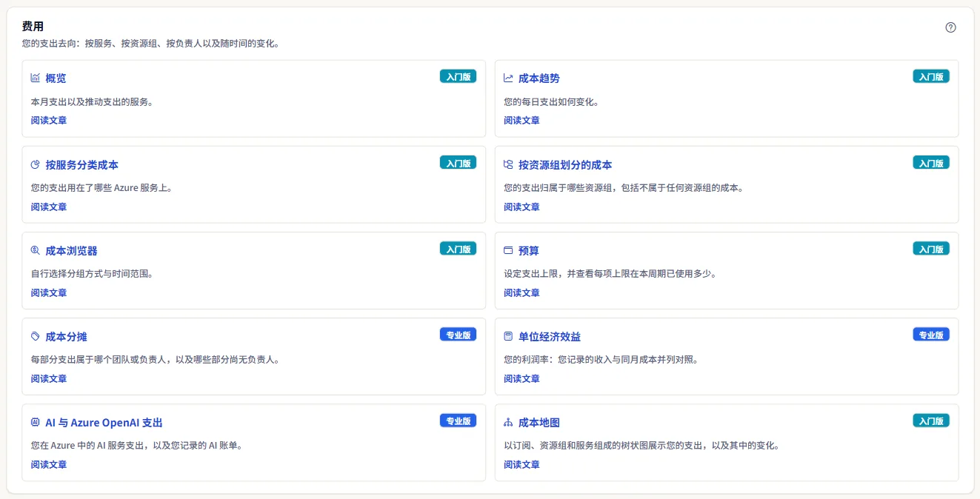Click 您在 Azure 中的 AI 服务支出 text
The width and height of the screenshot is (980, 499).
coord(136,446)
